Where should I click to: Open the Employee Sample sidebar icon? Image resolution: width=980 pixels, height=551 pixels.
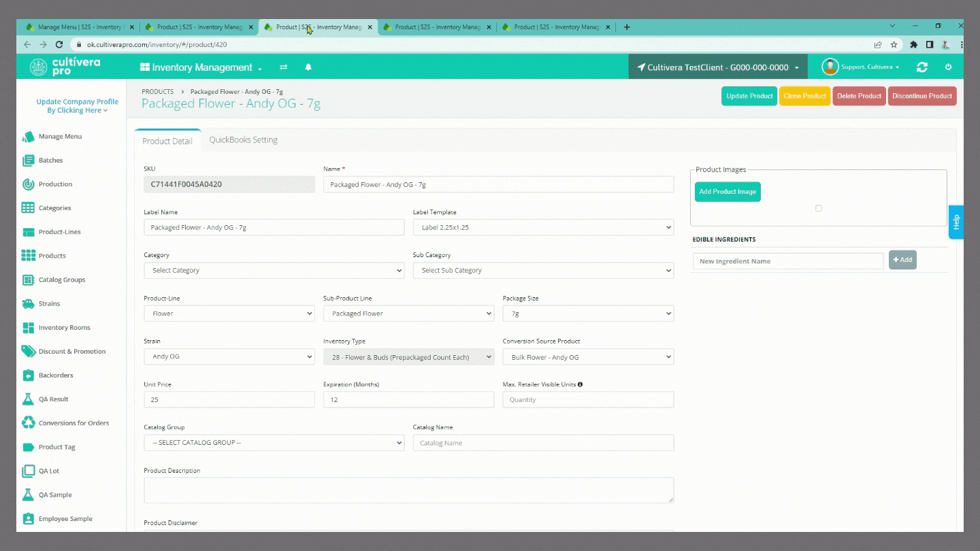tap(28, 519)
